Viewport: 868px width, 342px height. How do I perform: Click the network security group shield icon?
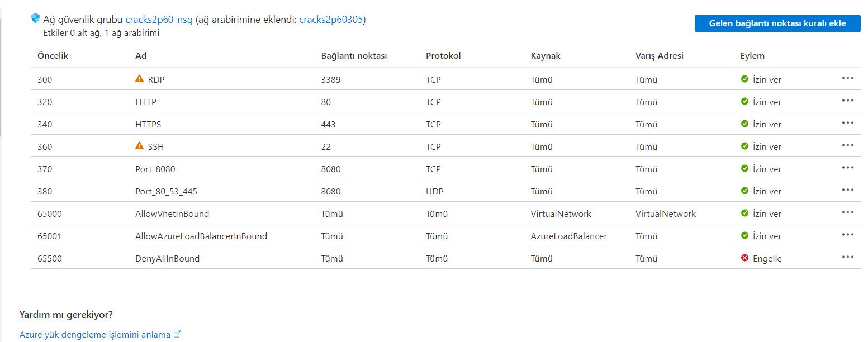(x=36, y=18)
